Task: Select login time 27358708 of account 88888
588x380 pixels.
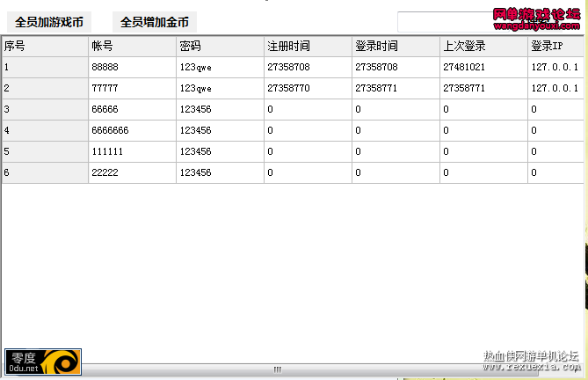Action: 396,68
